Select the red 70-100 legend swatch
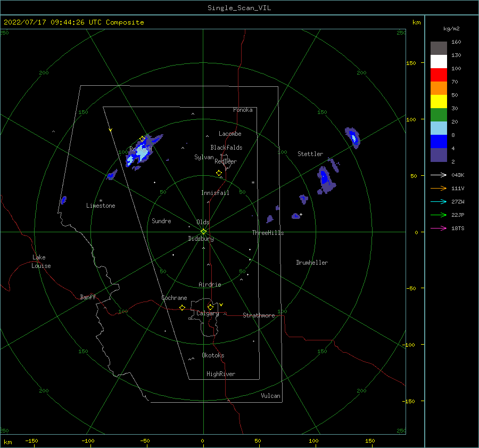The width and height of the screenshot is (479, 448). coord(439,75)
